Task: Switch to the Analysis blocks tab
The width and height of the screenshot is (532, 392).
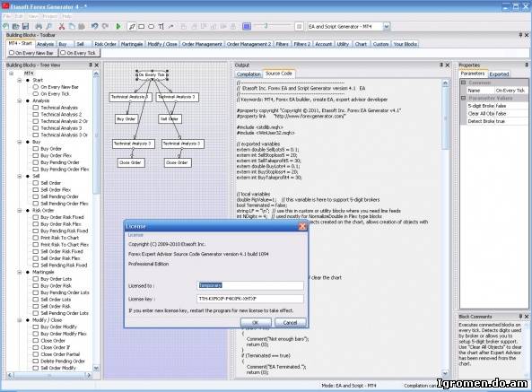Action: [x=45, y=44]
